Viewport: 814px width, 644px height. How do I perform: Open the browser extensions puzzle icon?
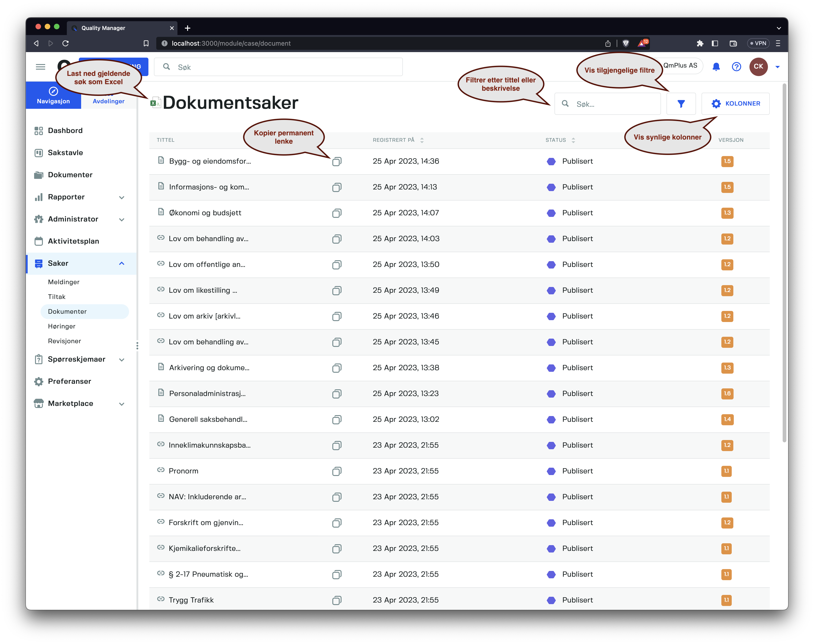tap(700, 43)
